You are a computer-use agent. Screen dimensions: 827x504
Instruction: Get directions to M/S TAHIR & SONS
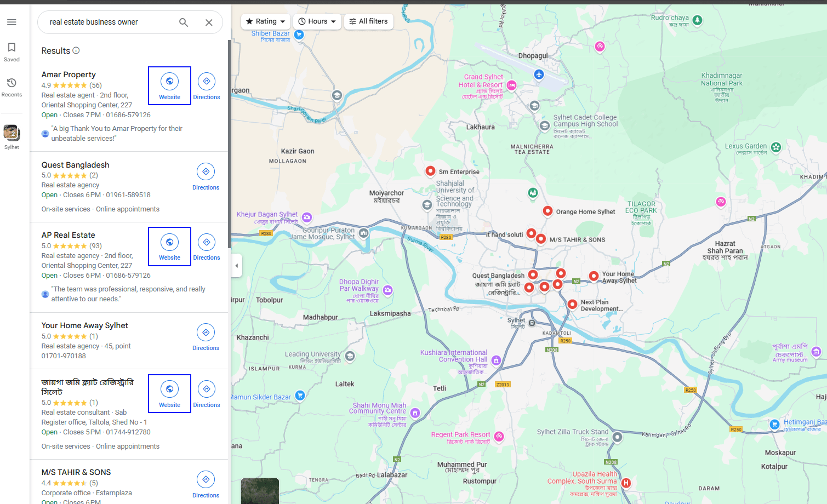pyautogui.click(x=206, y=484)
